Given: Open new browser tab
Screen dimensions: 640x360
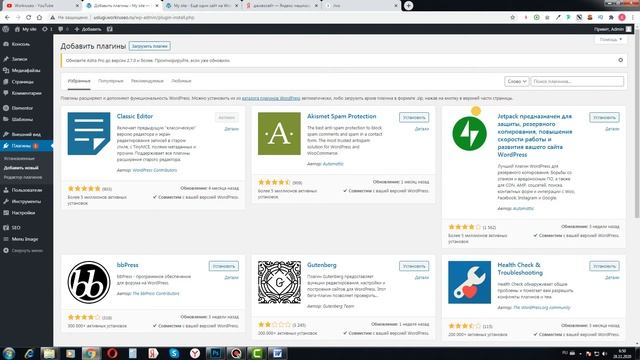Looking at the screenshot, I should point(408,6).
